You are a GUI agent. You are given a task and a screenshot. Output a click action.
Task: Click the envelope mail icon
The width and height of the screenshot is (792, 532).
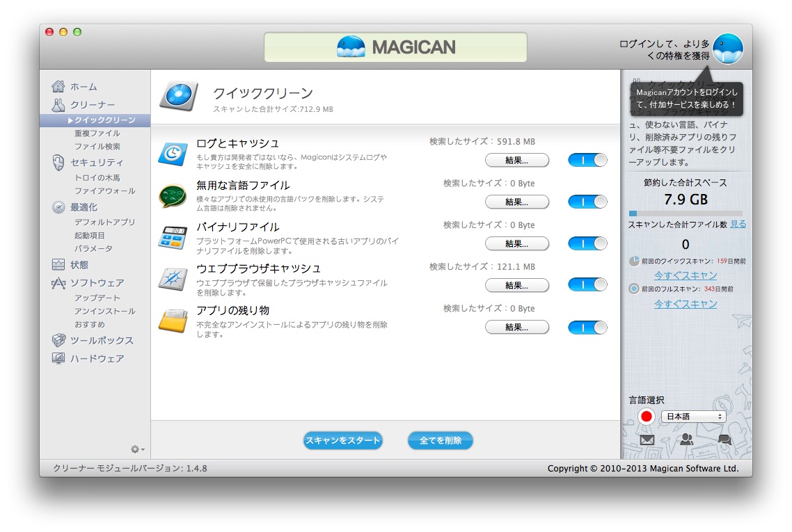(647, 440)
